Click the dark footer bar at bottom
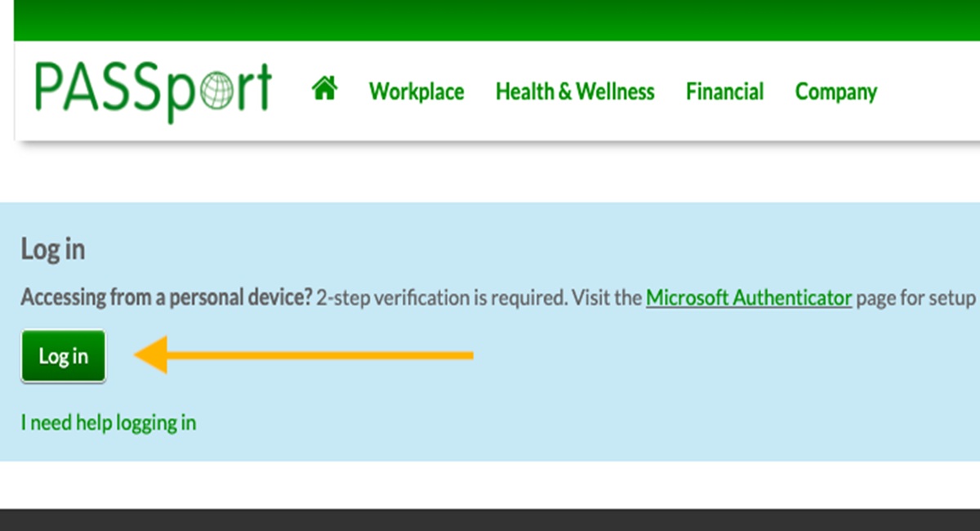The height and width of the screenshot is (531, 980). pyautogui.click(x=490, y=523)
